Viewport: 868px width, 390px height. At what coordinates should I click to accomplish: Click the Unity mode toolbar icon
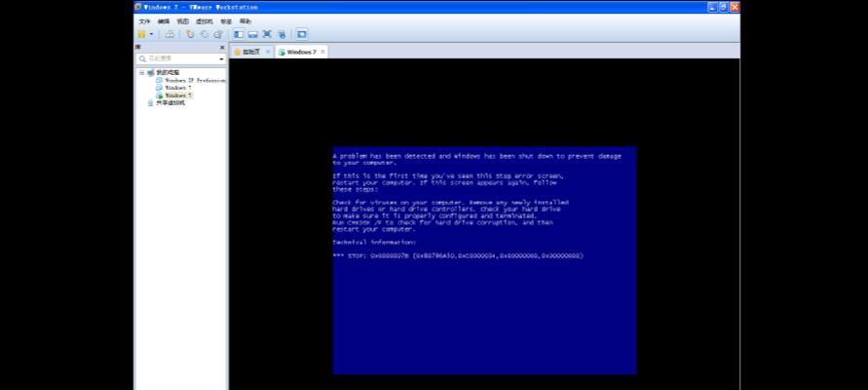(x=282, y=35)
